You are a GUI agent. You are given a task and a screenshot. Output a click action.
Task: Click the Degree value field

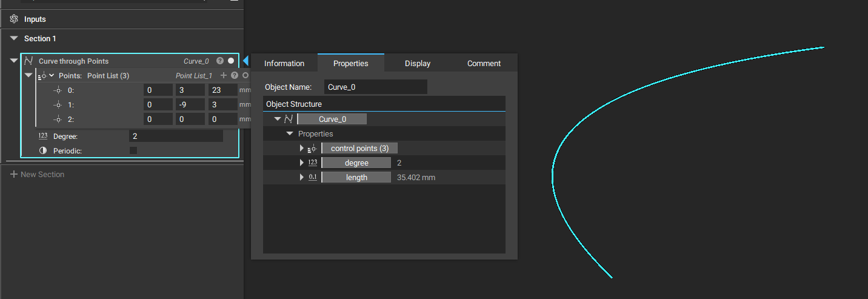(x=176, y=136)
